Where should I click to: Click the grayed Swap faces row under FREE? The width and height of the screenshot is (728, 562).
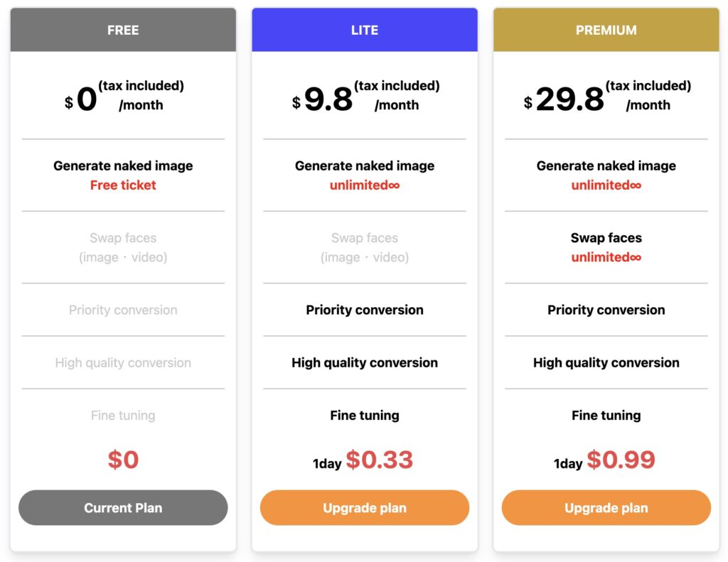tap(122, 247)
